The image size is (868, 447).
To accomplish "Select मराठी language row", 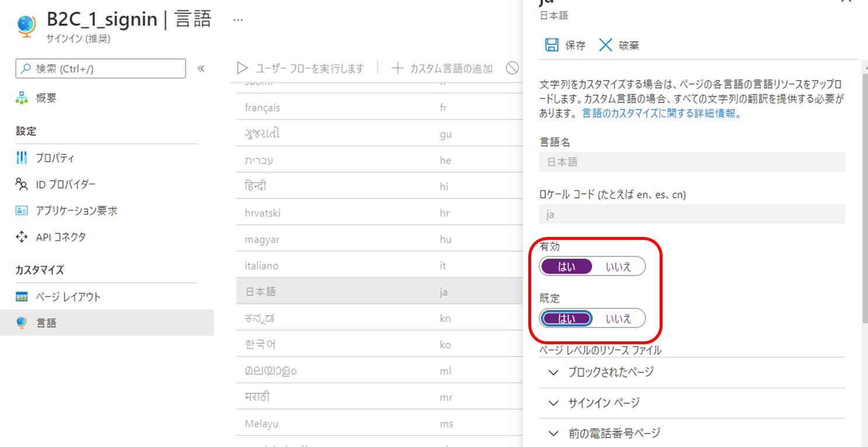I will tap(379, 397).
